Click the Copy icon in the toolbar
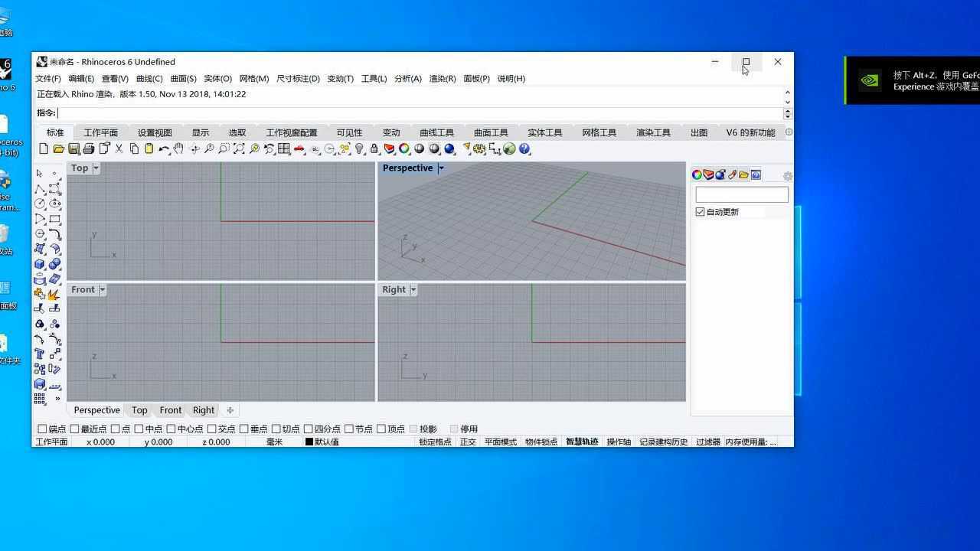This screenshot has height=551, width=980. (134, 148)
